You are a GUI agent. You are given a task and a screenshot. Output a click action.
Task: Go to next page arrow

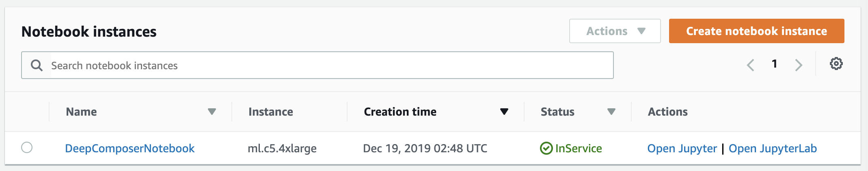click(x=799, y=65)
